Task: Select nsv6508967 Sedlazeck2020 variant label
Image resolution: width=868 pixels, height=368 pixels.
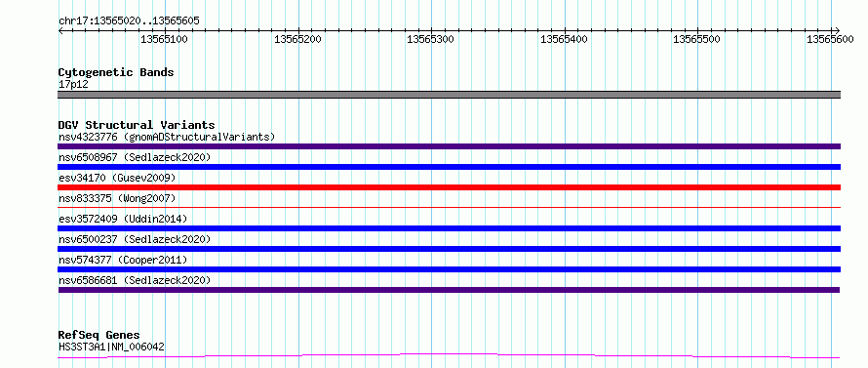Action: pyautogui.click(x=135, y=157)
